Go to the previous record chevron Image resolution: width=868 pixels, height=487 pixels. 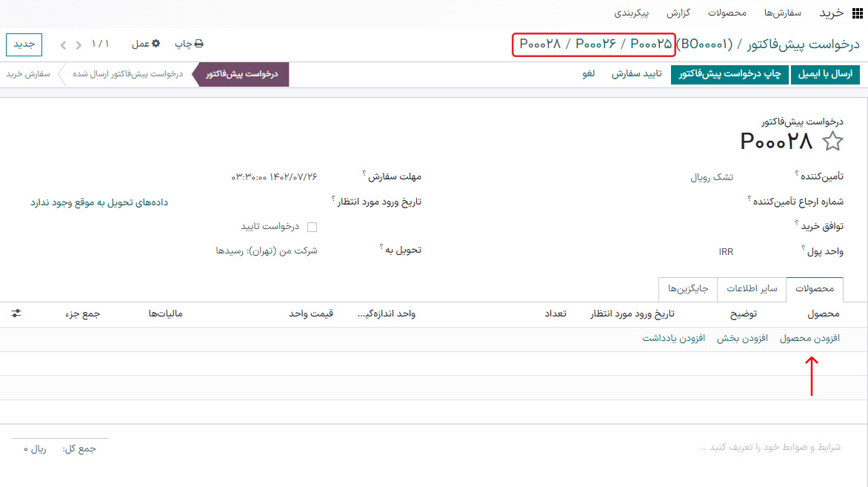[x=78, y=44]
